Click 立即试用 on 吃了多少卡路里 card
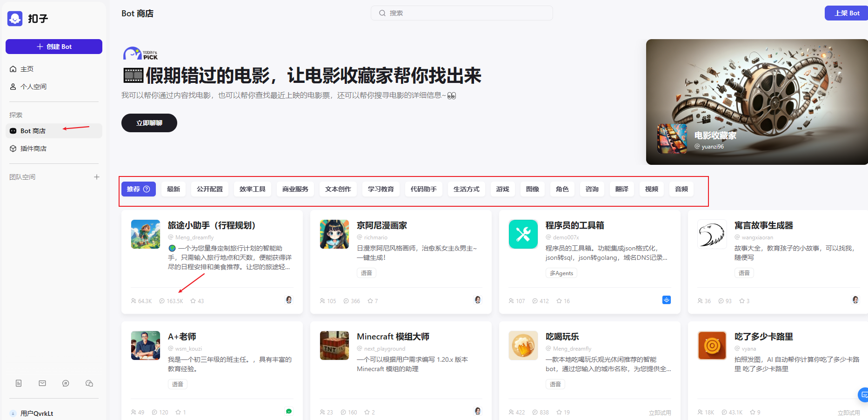Screen dimensions: 868x420 pyautogui.click(x=849, y=413)
